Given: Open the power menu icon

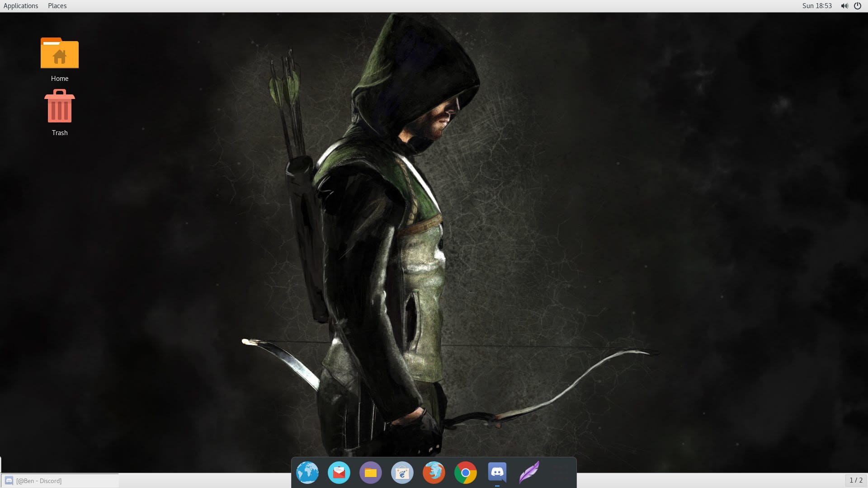Looking at the screenshot, I should (858, 6).
